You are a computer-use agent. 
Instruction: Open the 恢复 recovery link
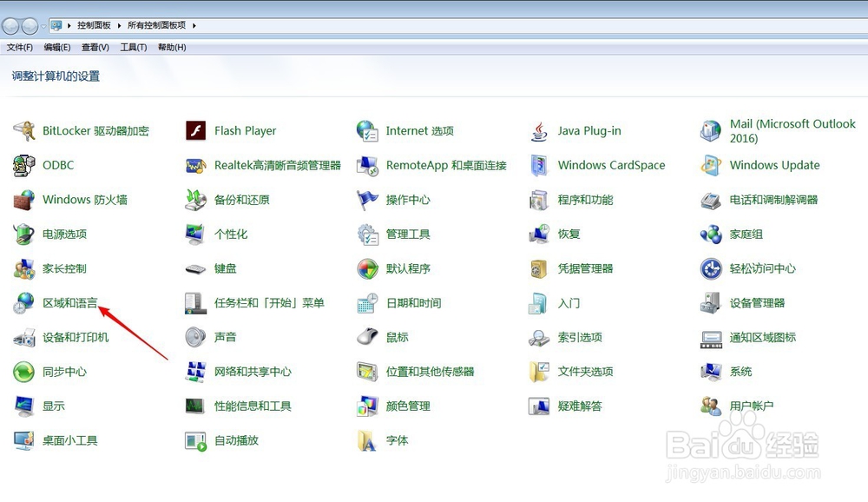point(569,234)
